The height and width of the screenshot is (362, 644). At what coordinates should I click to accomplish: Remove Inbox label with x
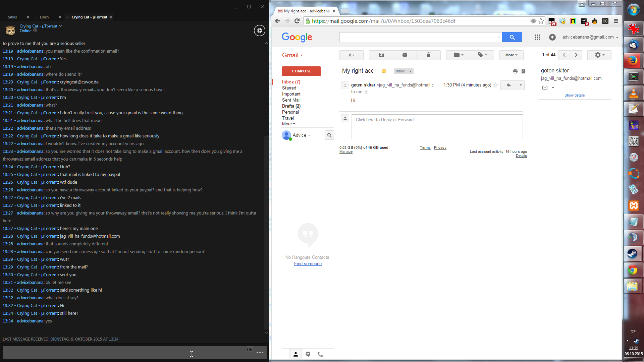[x=410, y=71]
